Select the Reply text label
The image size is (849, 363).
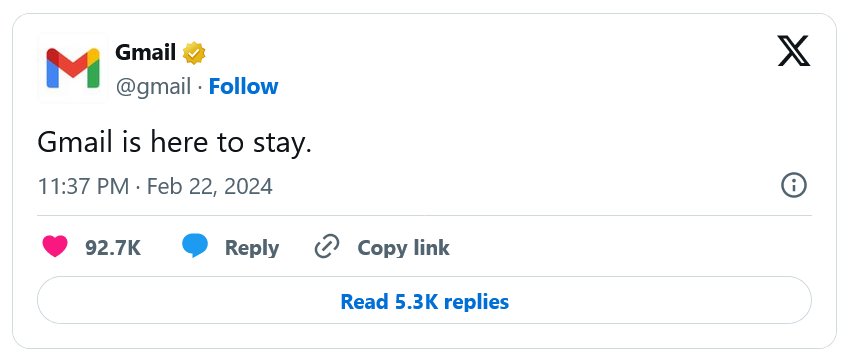[252, 248]
